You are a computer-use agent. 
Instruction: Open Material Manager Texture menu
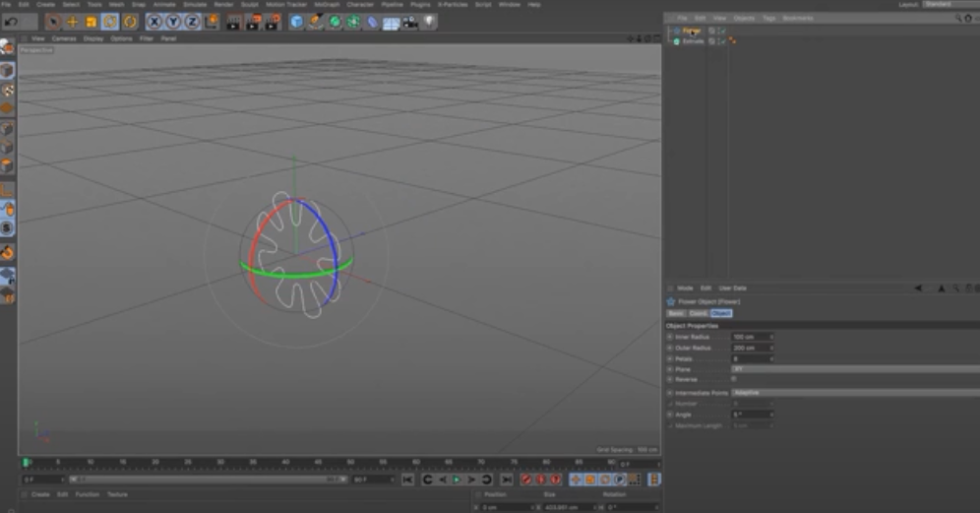point(117,495)
